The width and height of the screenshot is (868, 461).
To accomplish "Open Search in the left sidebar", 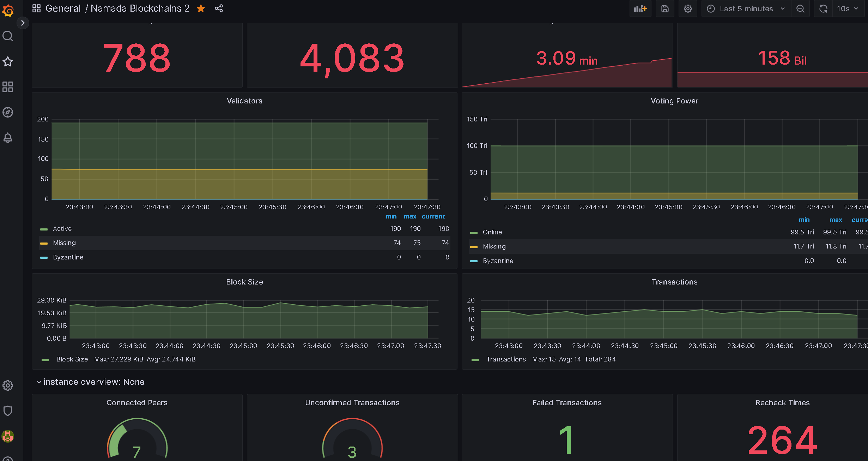I will 8,36.
